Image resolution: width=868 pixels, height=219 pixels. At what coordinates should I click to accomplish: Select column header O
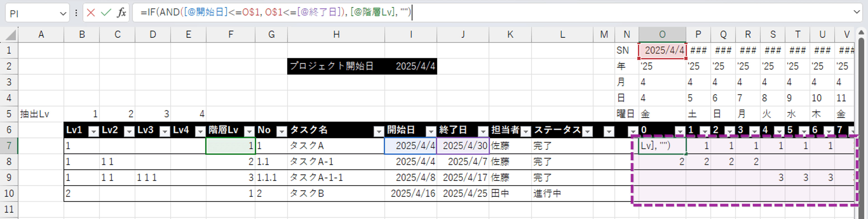coord(663,34)
